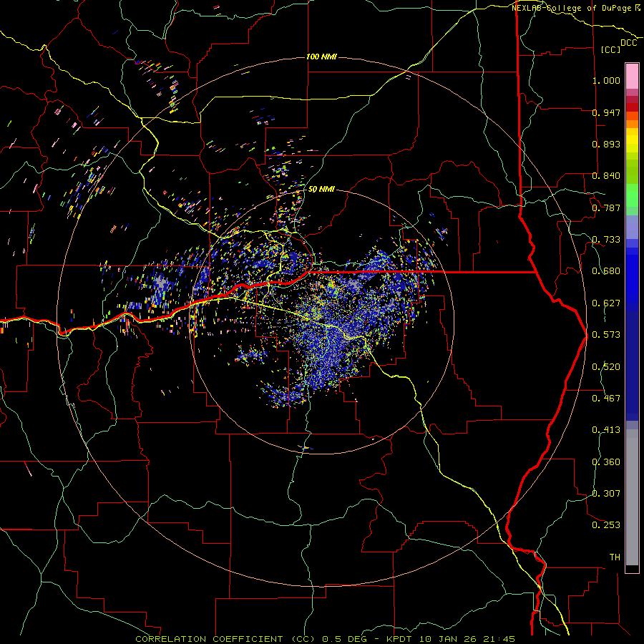
Task: Click the 0.947 legend value
Action: pyautogui.click(x=606, y=112)
